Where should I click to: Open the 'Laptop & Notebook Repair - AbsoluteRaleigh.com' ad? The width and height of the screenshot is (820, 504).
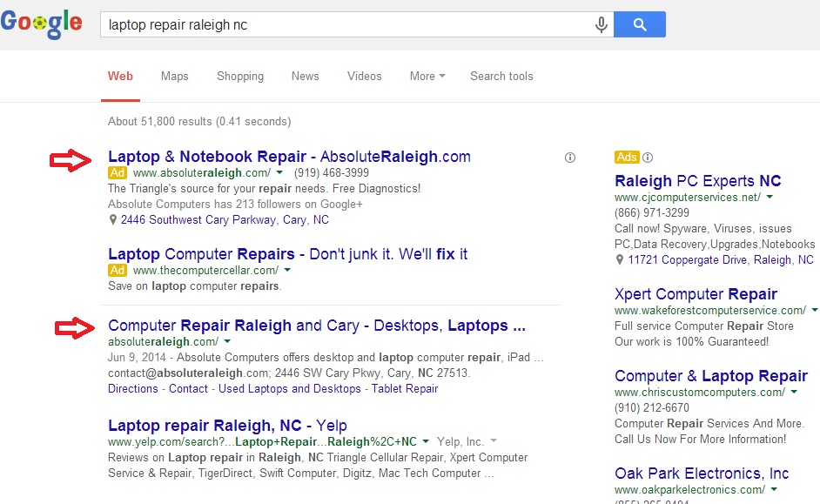pyautogui.click(x=289, y=157)
